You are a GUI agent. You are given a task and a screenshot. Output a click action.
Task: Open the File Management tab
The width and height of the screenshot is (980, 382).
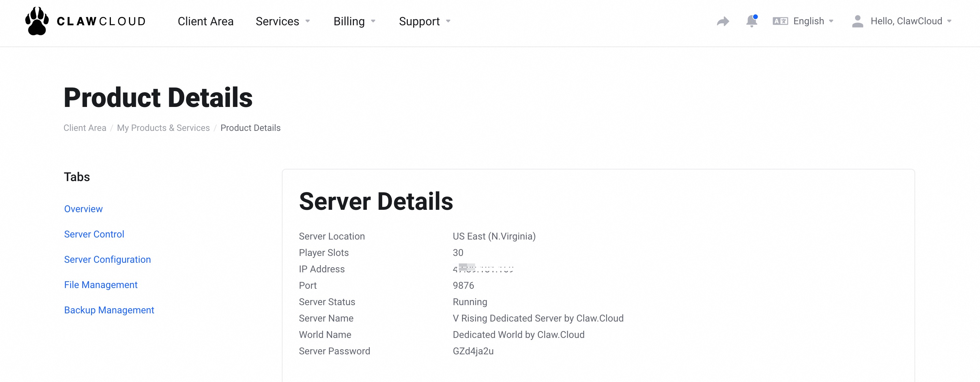pyautogui.click(x=100, y=285)
